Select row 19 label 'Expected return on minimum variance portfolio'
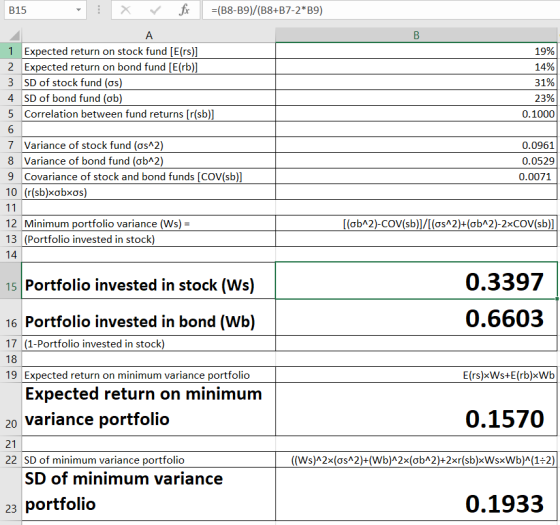This screenshot has height=525, width=560. pyautogui.click(x=149, y=375)
